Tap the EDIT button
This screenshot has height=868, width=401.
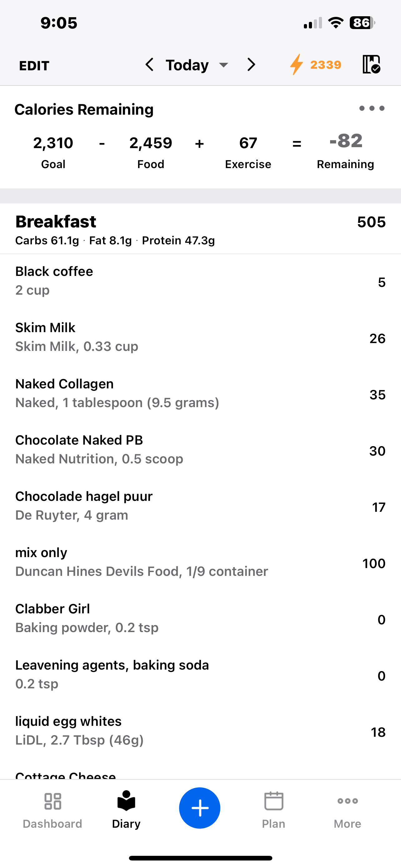click(x=34, y=65)
